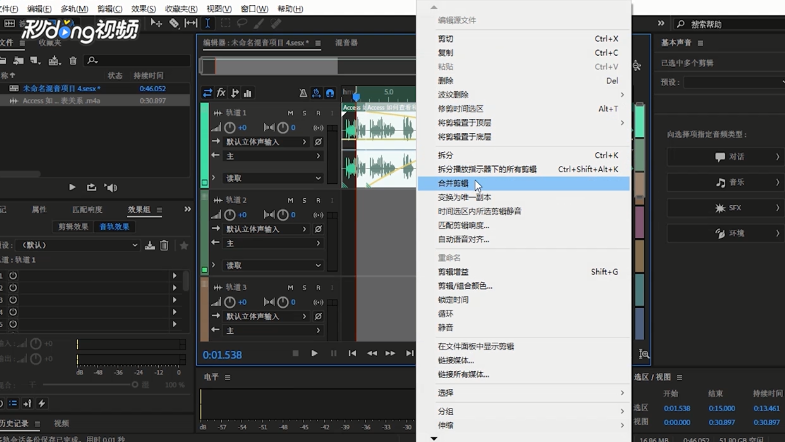Show the fx effects view in editor

click(x=221, y=93)
